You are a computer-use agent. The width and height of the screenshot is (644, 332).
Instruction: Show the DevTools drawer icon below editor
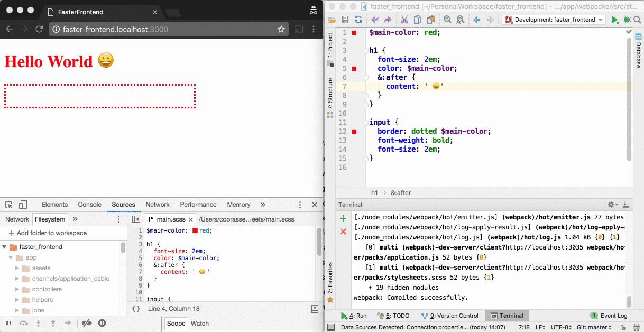pyautogui.click(x=315, y=309)
